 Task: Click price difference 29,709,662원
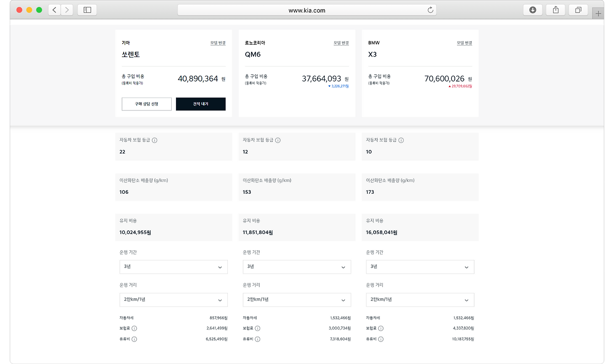click(460, 86)
